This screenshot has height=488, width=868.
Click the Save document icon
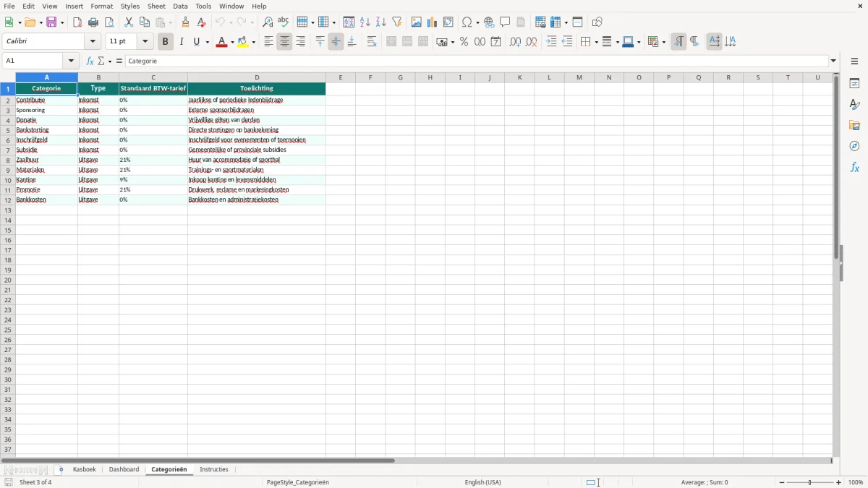coord(51,22)
